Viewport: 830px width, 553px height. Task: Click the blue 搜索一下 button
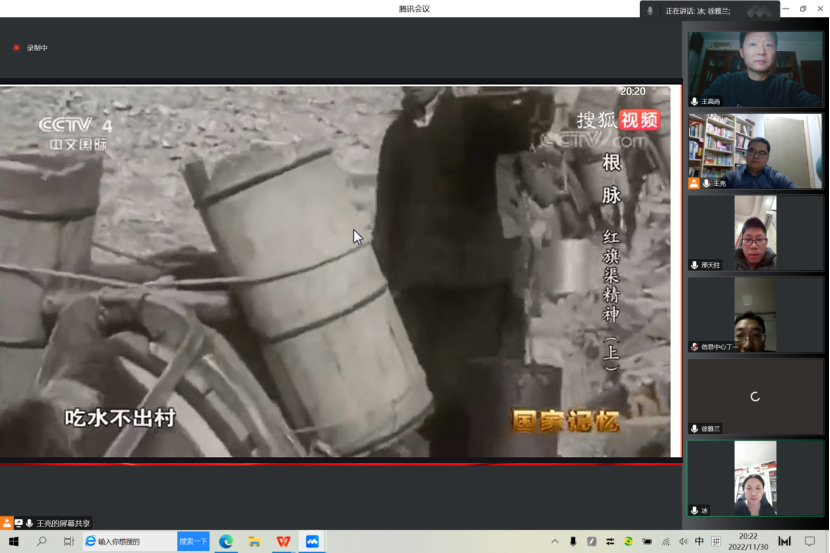click(x=193, y=541)
